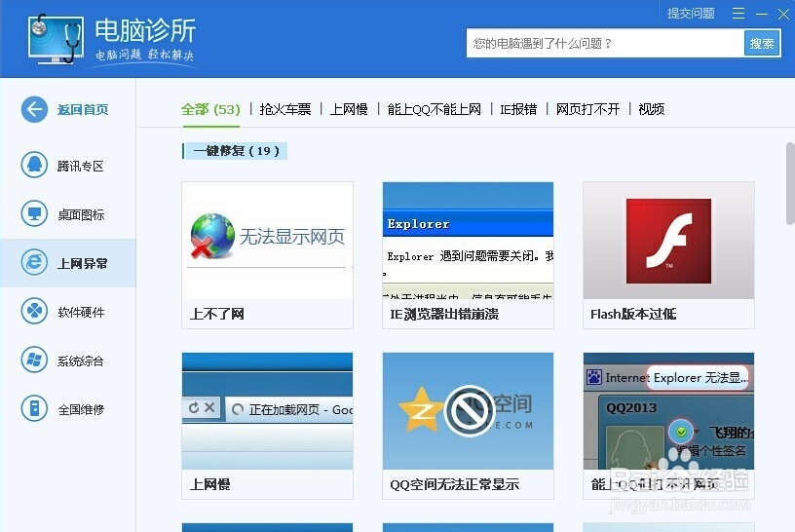This screenshot has height=532, width=795.
Task: Open the QQ空间 blocked card thumbnail
Action: [x=468, y=411]
